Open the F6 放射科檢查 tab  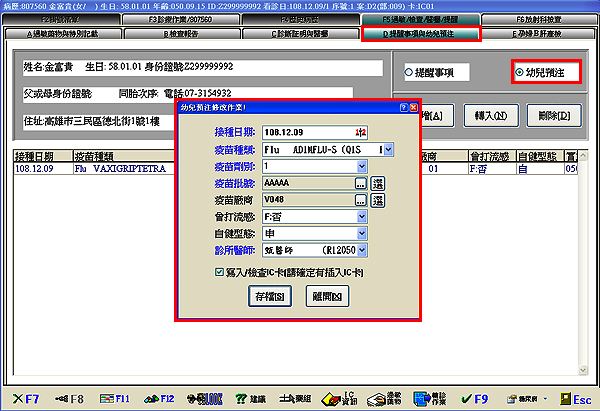pyautogui.click(x=544, y=19)
